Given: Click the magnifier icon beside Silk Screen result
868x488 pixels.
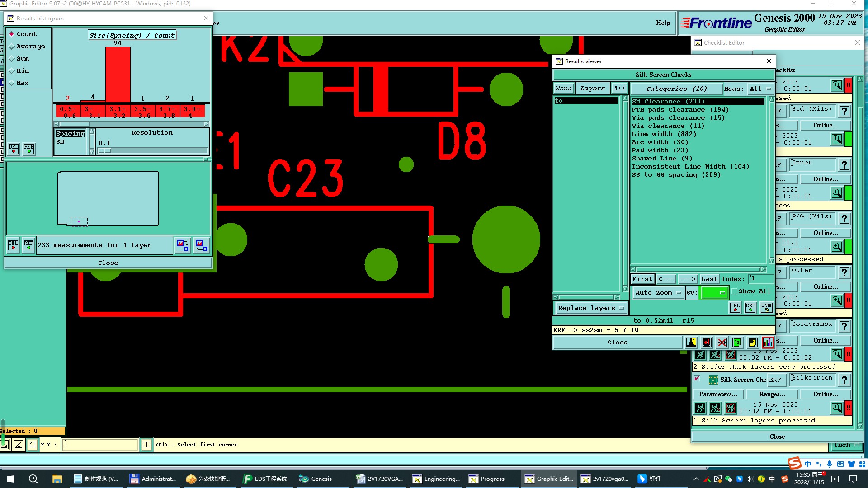Looking at the screenshot, I should [836, 408].
